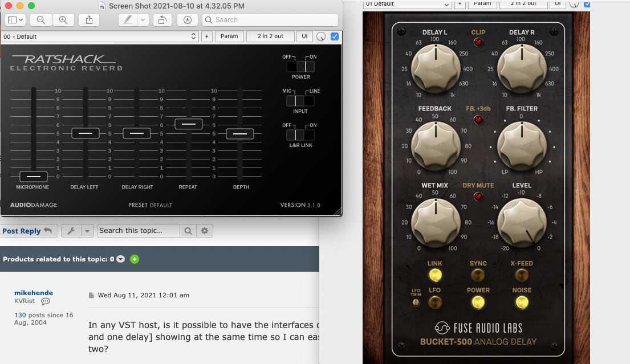Click the Preview Search field
630x364 pixels.
270,20
